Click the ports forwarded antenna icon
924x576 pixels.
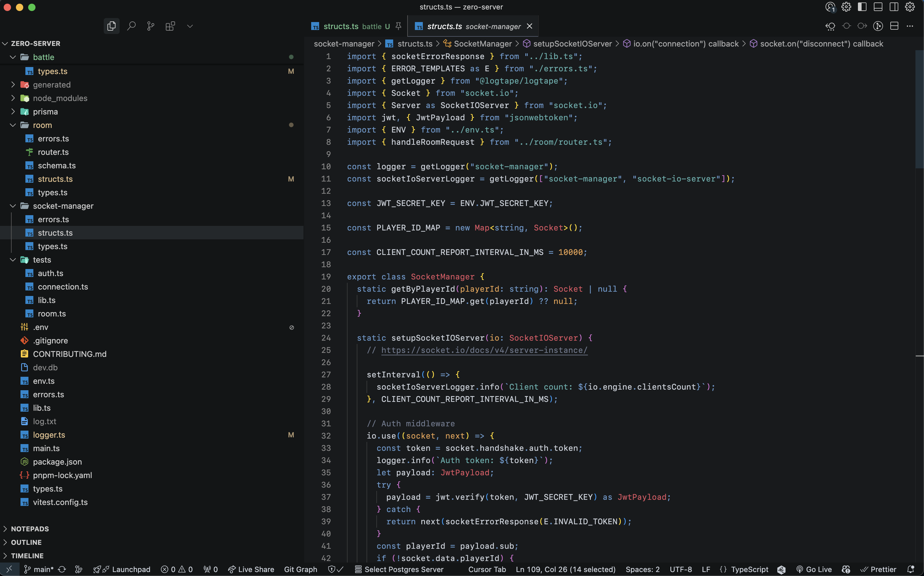[x=210, y=569]
